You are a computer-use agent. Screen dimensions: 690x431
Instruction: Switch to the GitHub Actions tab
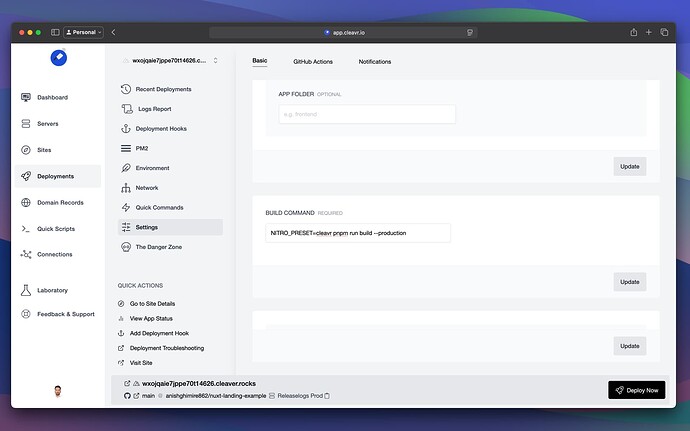313,62
